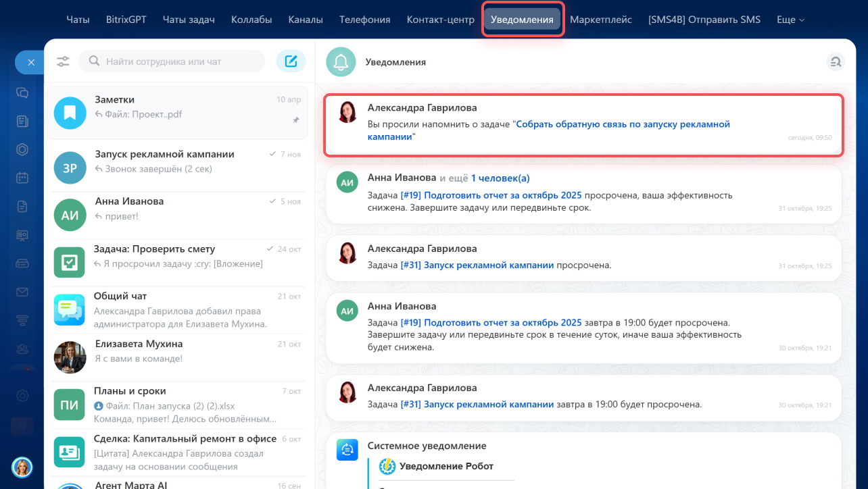868x489 pixels.
Task: Click the new chat compose icon
Action: tap(291, 61)
